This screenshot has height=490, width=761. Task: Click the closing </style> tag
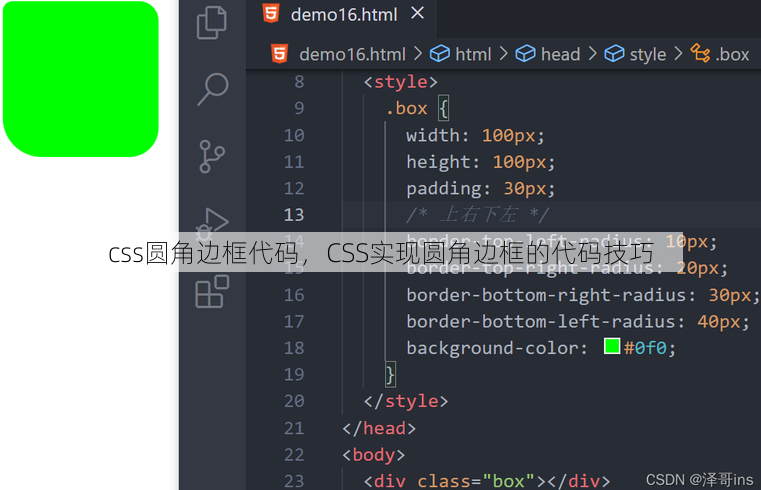click(x=406, y=401)
